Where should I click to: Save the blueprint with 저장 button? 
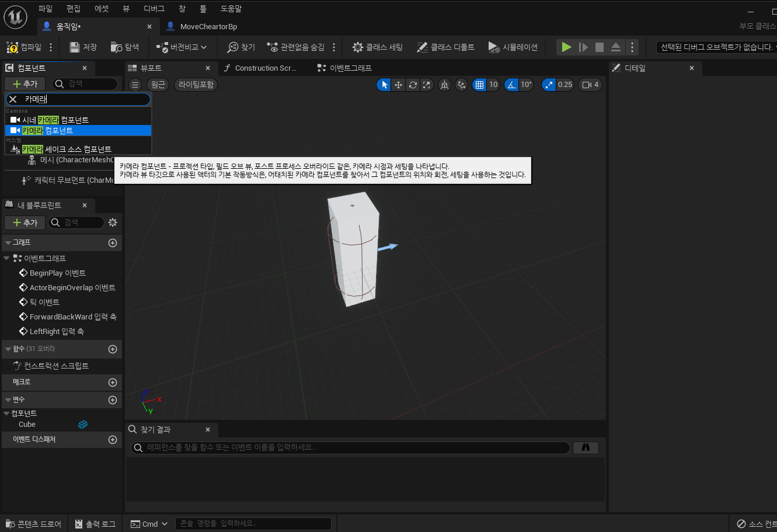click(83, 47)
